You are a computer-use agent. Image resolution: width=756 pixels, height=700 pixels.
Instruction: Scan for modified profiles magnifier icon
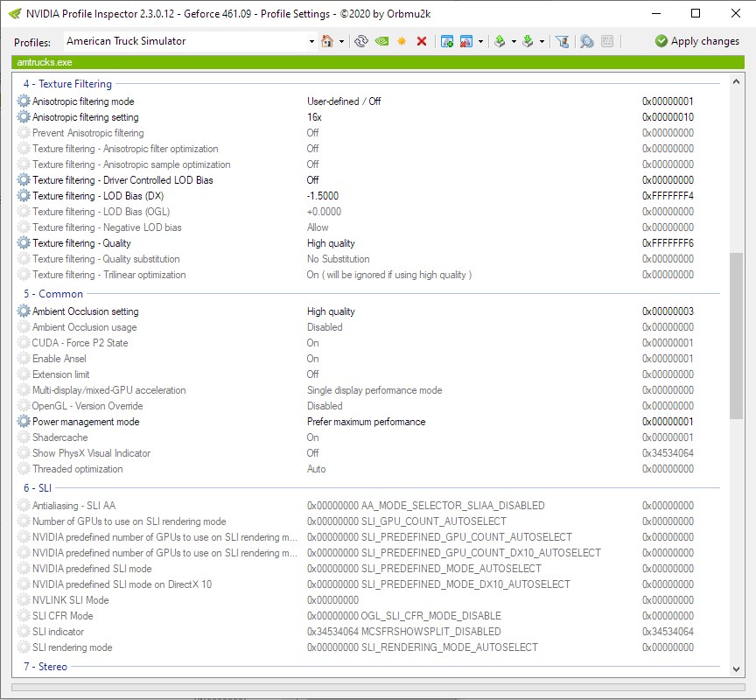point(587,41)
